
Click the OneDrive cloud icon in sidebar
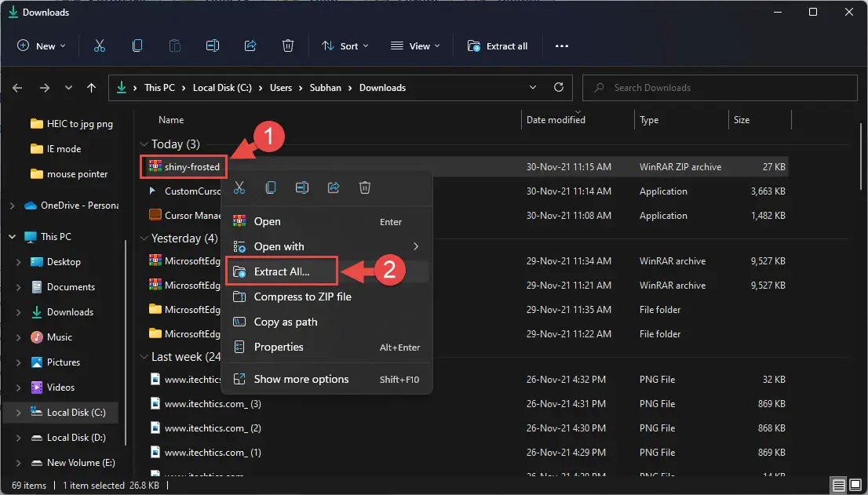[x=31, y=206]
